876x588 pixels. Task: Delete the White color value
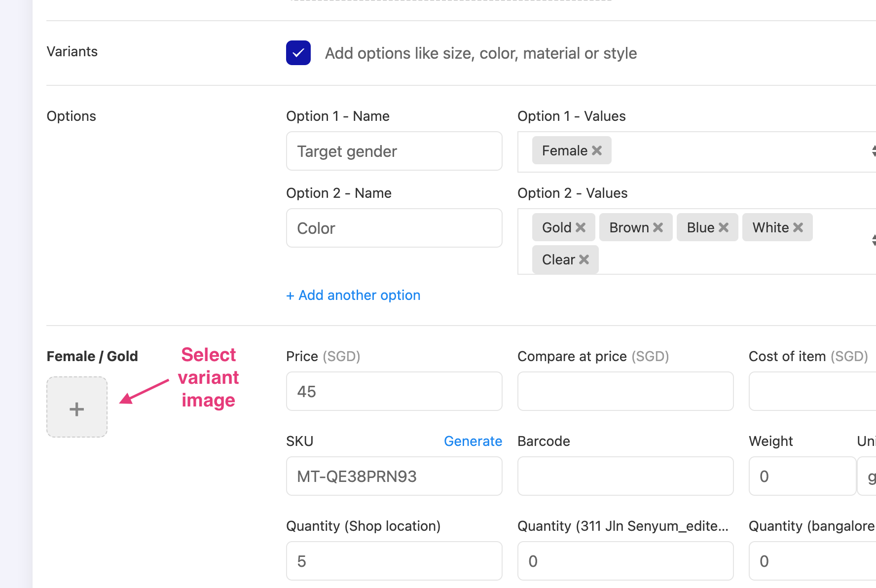[x=798, y=227]
